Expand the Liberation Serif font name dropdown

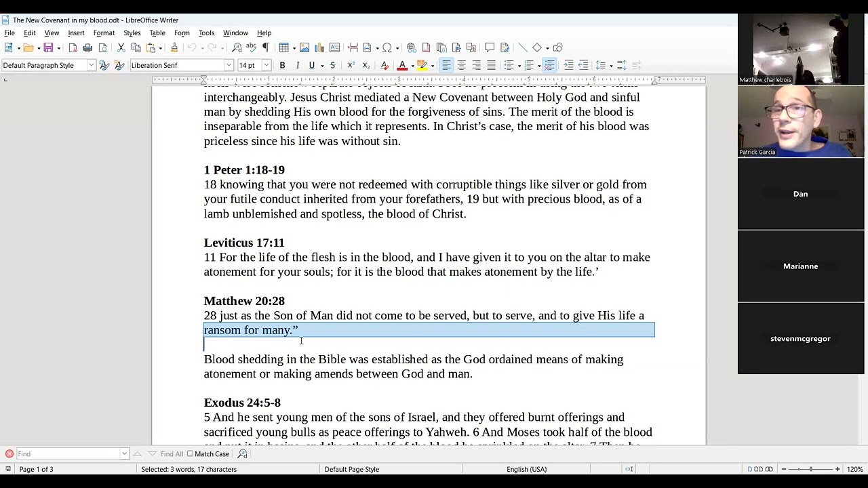[229, 65]
